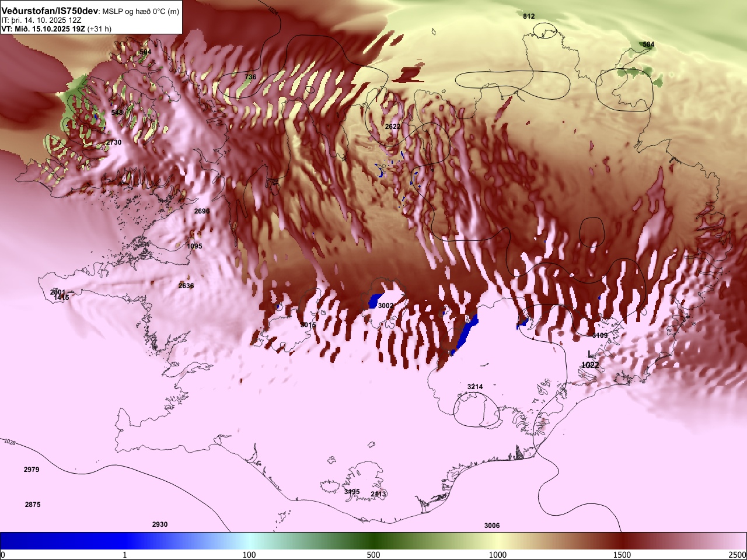Click the 500 label on the colour scale
The height and width of the screenshot is (560, 747).
coord(373,555)
